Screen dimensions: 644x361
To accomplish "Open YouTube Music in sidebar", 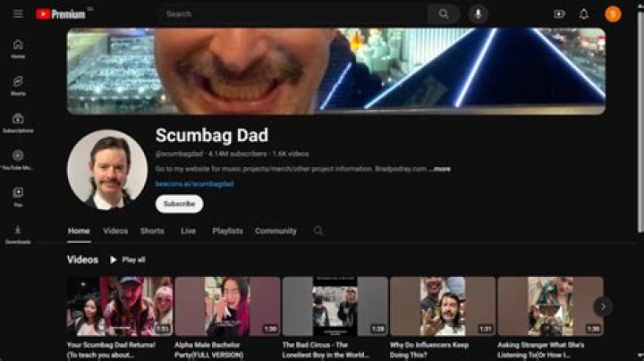I will [x=18, y=160].
